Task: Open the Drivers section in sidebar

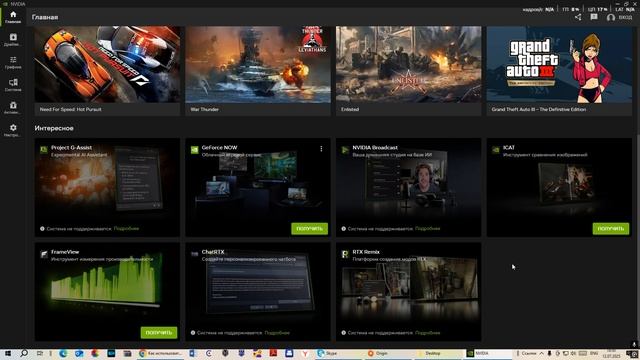Action: coord(13,40)
